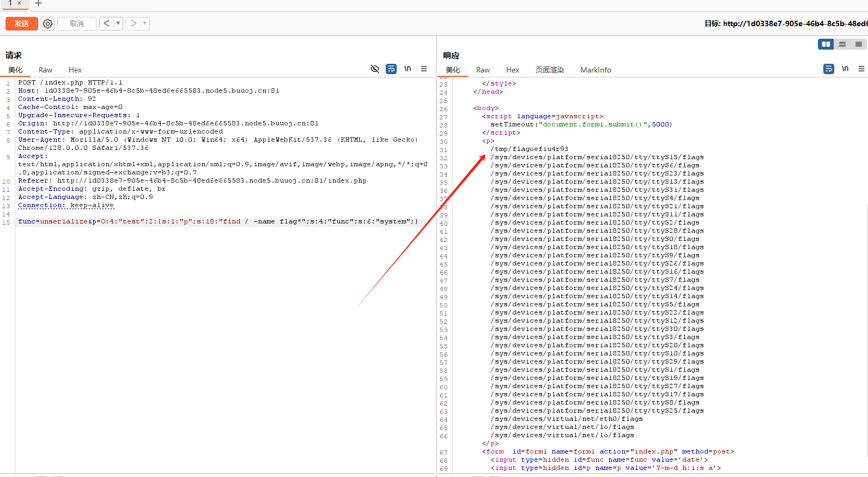The width and height of the screenshot is (868, 477).
Task: Click the ttyS0/flags response line
Action: pyautogui.click(x=595, y=239)
